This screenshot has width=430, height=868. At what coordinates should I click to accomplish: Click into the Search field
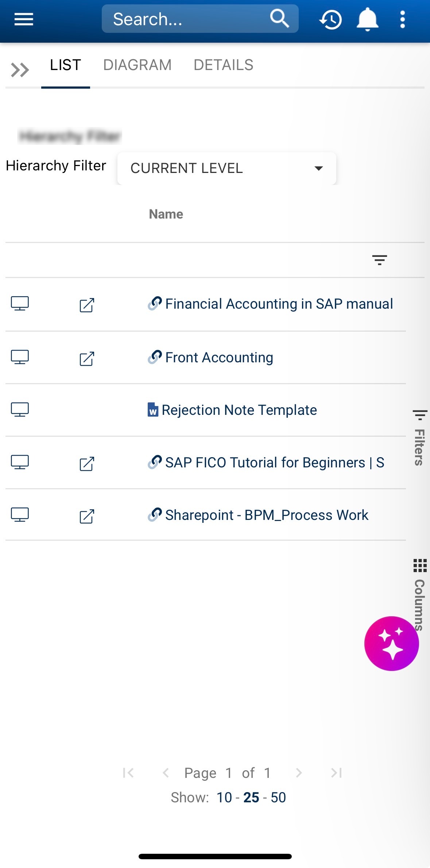click(x=186, y=19)
